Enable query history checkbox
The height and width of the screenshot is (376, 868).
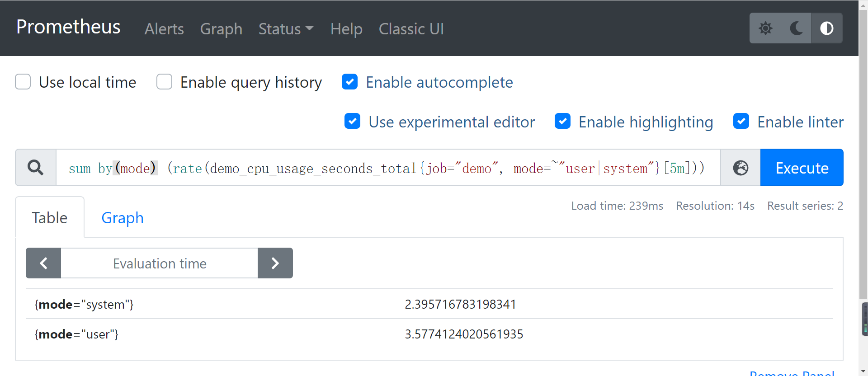click(164, 82)
